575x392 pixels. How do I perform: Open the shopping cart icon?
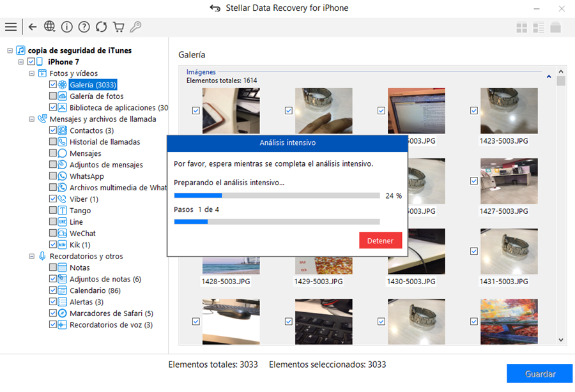click(x=118, y=27)
